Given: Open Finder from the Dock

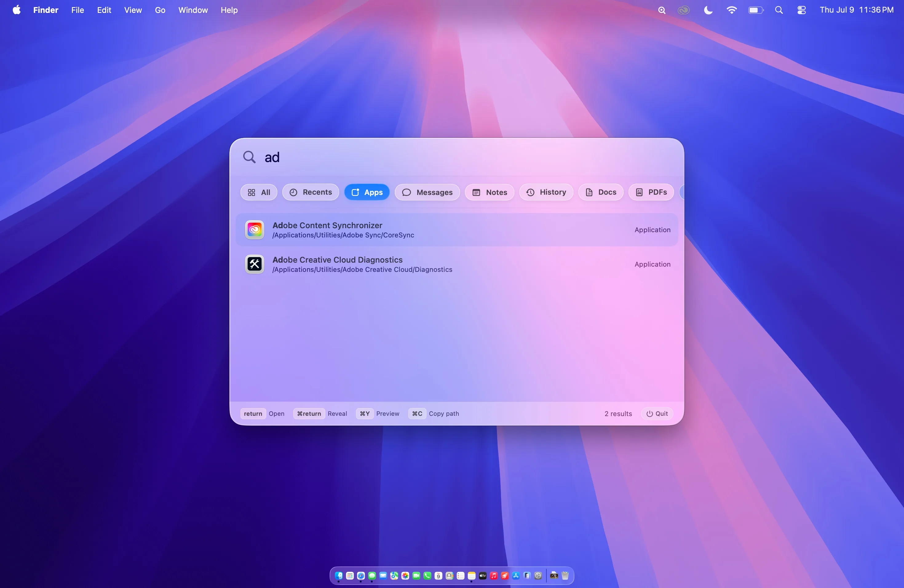Looking at the screenshot, I should point(339,575).
